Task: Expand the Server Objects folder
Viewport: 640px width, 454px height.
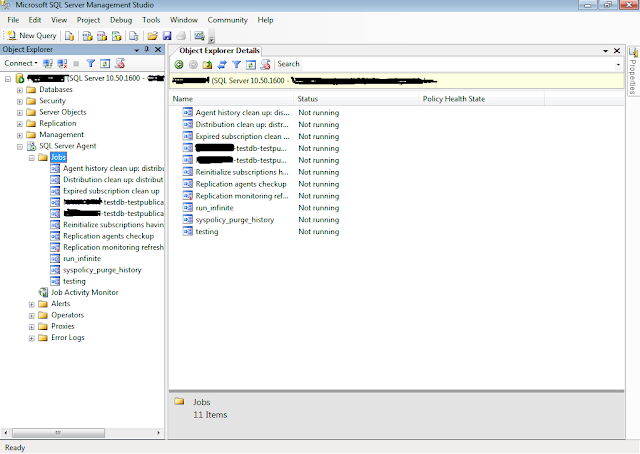Action: (20, 113)
